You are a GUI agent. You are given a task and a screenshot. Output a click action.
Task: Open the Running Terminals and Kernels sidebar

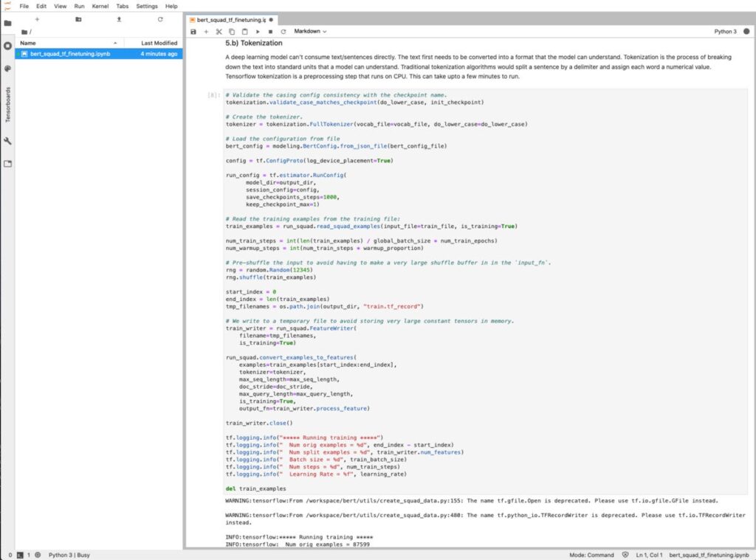(8, 46)
